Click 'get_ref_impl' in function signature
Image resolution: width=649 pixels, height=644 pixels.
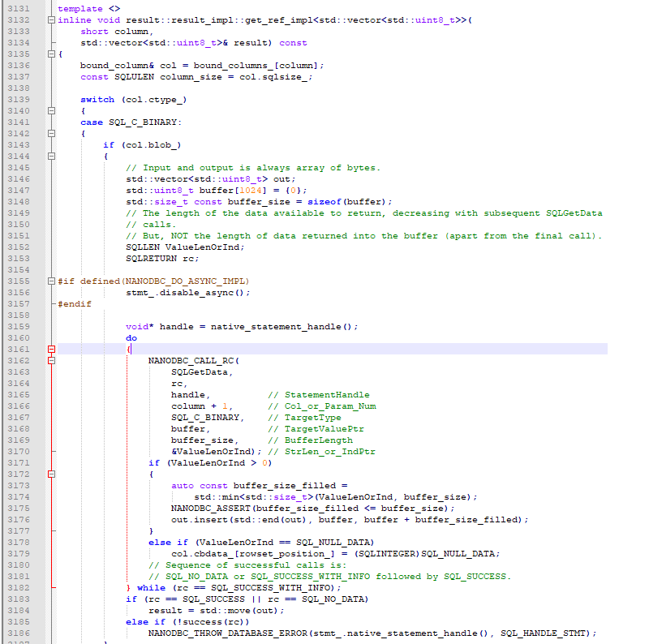278,19
